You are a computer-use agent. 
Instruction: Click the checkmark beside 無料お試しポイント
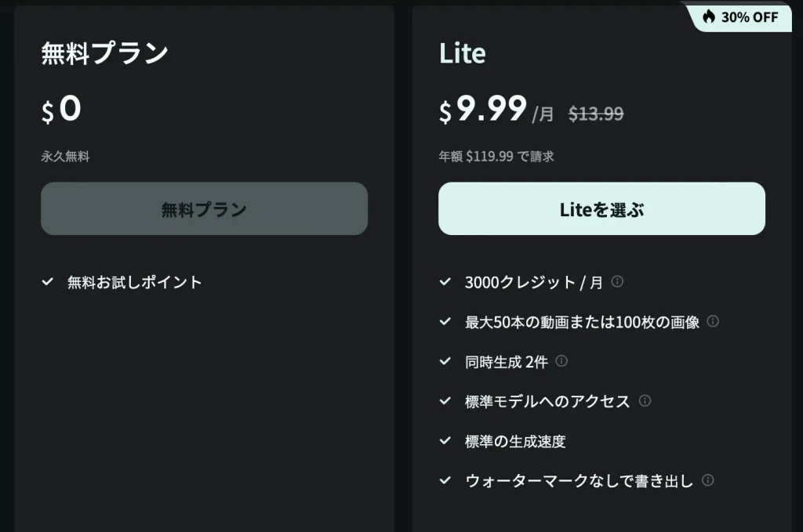(48, 281)
